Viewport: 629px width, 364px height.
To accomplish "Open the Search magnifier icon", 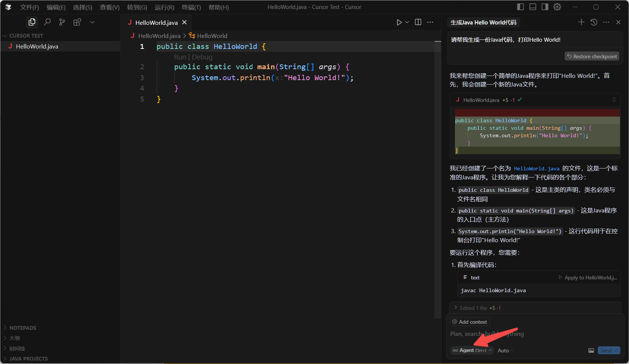I will (x=47, y=22).
